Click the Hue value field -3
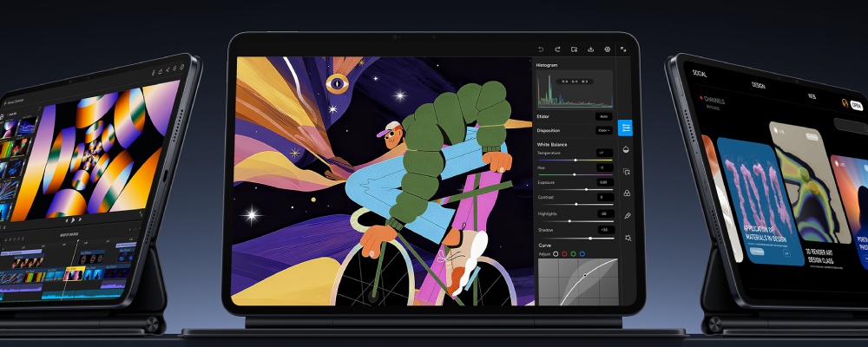This screenshot has width=868, height=347. click(604, 167)
